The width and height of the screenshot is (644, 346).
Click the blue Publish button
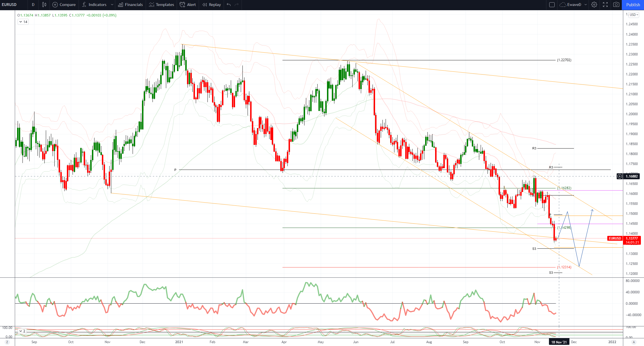pyautogui.click(x=633, y=5)
